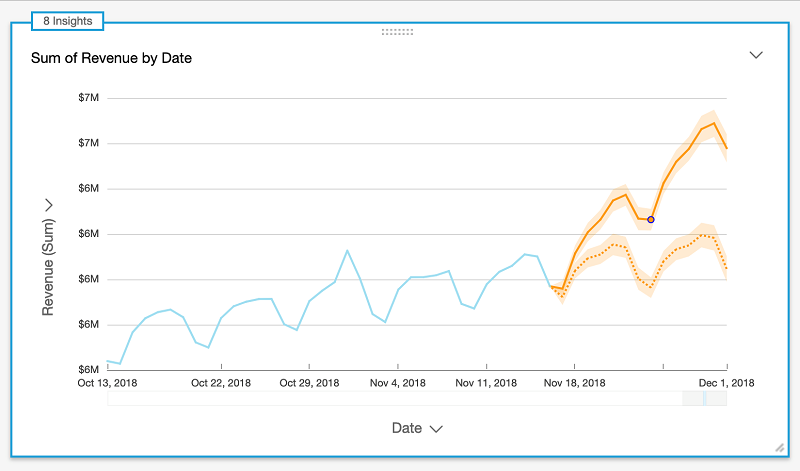The height and width of the screenshot is (471, 800).
Task: Click the date range scrollbar handle
Action: 705,398
